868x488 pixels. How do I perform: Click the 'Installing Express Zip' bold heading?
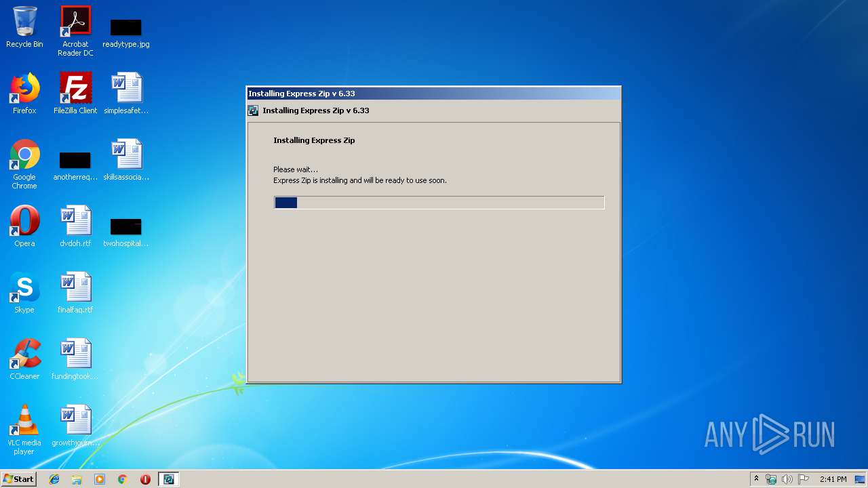[314, 140]
